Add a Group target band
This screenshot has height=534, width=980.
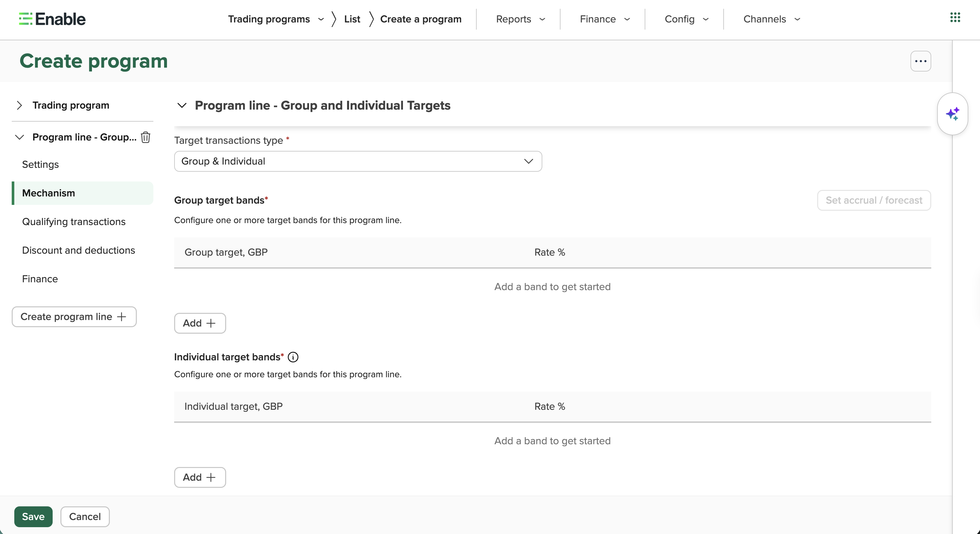pos(200,323)
